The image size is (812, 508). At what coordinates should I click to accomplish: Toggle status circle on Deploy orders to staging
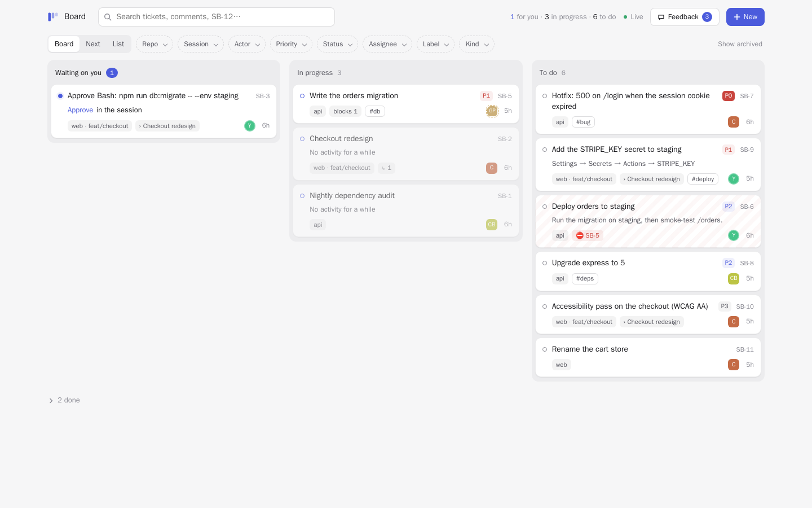(545, 207)
